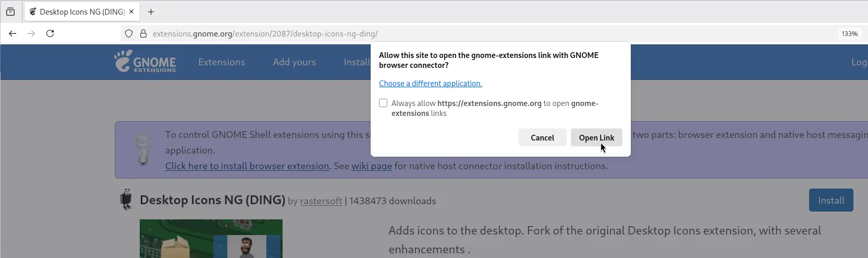Open a new browser tab
Viewport: 868px width, 258px height.
[151, 11]
